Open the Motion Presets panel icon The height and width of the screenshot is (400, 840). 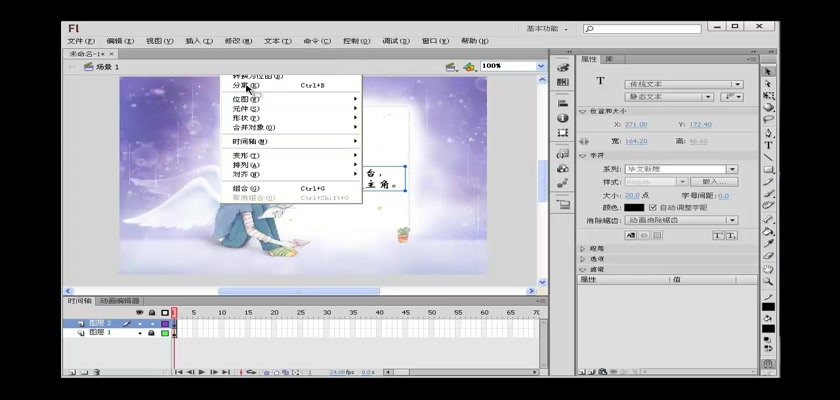click(x=562, y=183)
